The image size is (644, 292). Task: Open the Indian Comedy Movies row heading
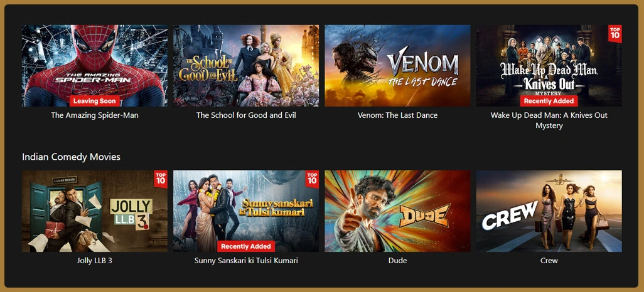[x=71, y=157]
